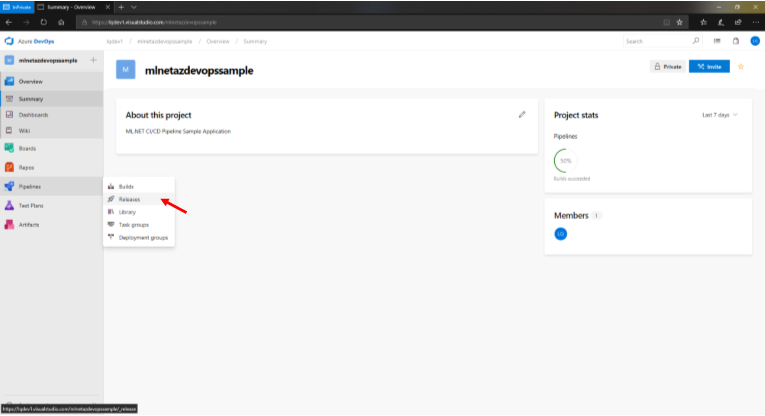The image size is (765, 416).
Task: Open the marketplace shopping bag icon
Action: point(736,41)
